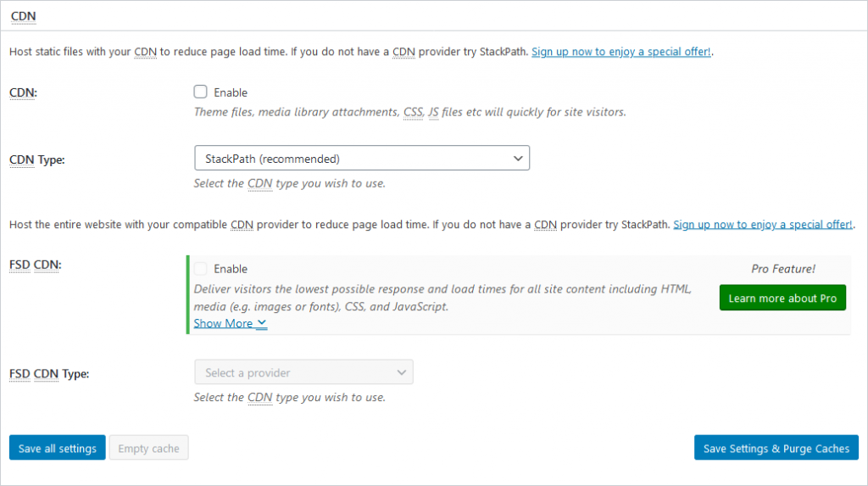The width and height of the screenshot is (868, 486).
Task: Click the Empty cache button
Action: (x=149, y=448)
